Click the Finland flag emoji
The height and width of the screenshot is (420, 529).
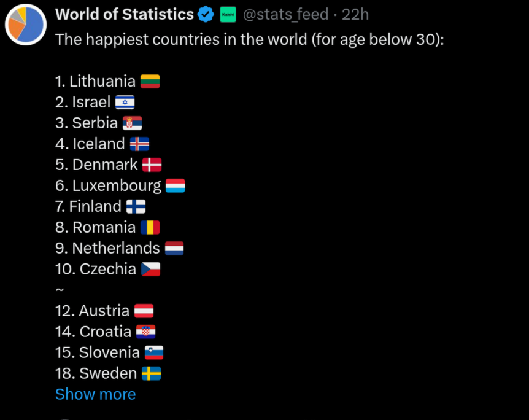[x=136, y=207]
